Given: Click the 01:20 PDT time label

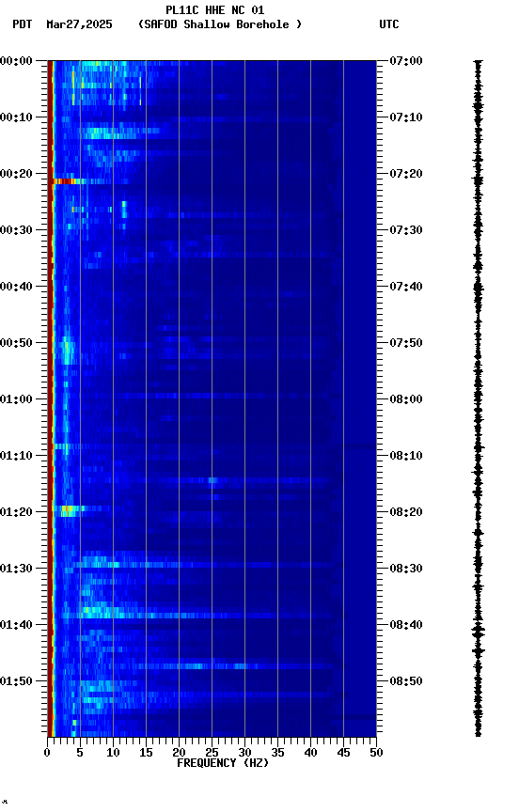Looking at the screenshot, I should (16, 513).
